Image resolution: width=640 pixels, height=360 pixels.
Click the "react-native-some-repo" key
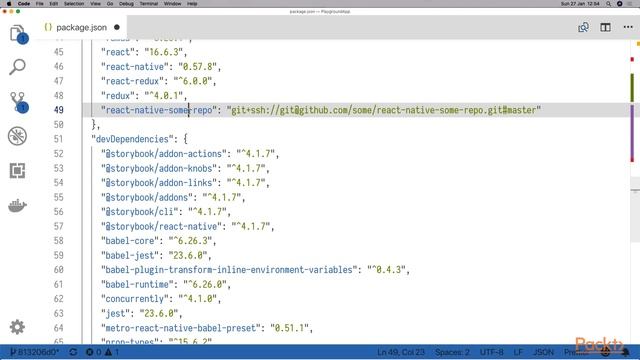[159, 110]
